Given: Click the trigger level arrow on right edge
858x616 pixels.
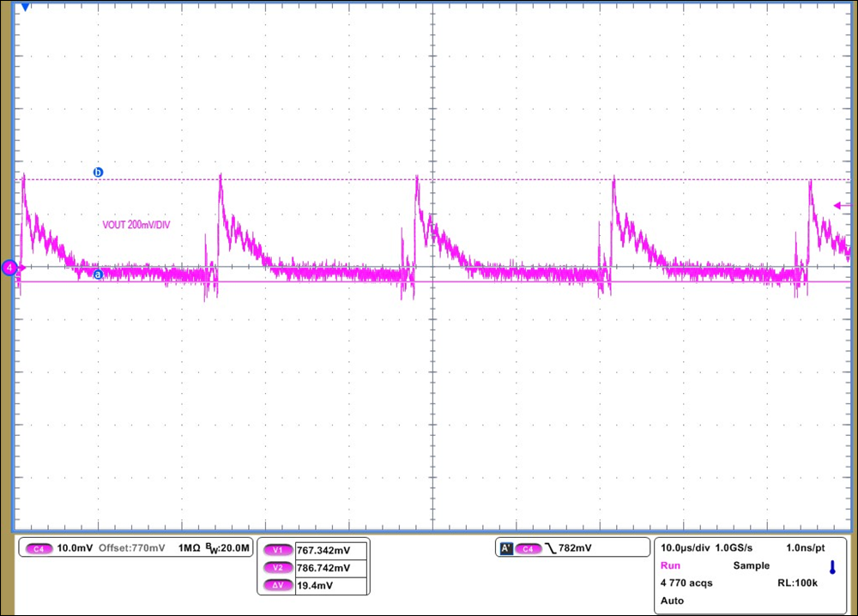Looking at the screenshot, I should pyautogui.click(x=843, y=206).
